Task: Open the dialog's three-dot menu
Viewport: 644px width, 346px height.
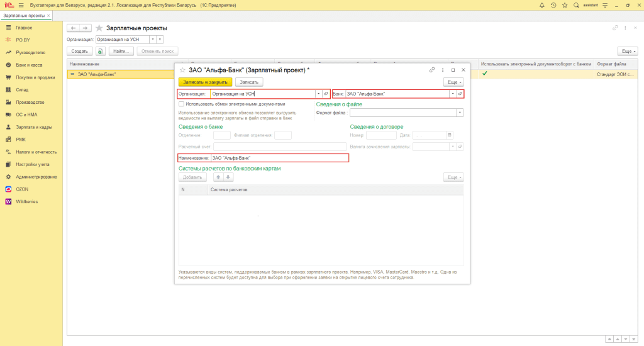Action: click(x=443, y=70)
